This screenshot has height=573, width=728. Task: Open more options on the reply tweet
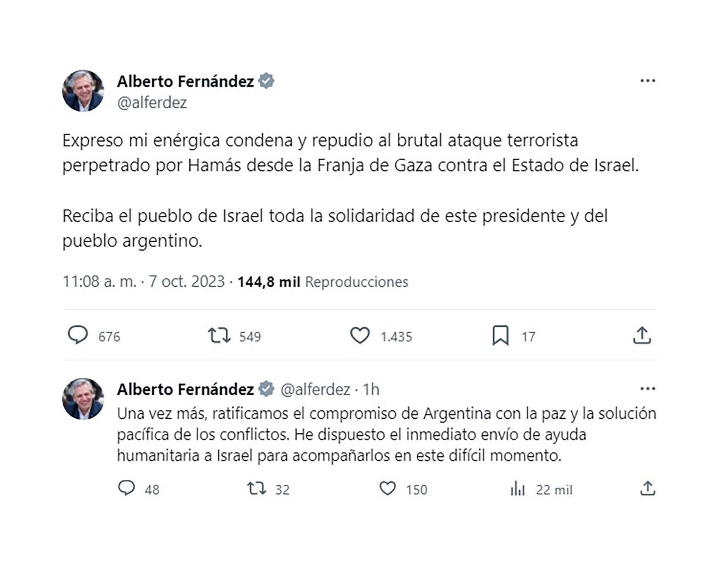point(648,389)
